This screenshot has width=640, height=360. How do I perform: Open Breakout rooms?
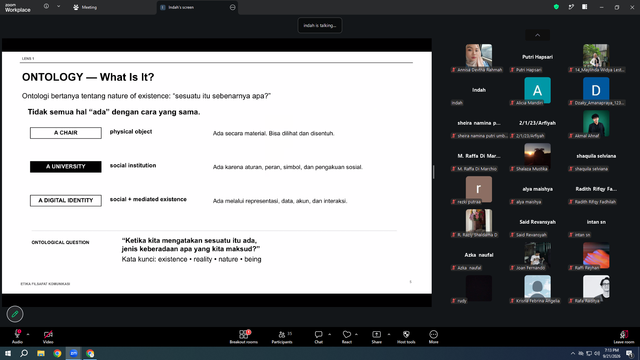244,336
